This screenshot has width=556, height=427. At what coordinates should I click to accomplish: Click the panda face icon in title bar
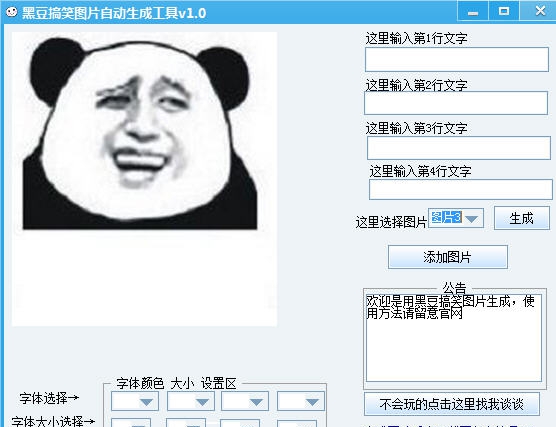tap(12, 12)
